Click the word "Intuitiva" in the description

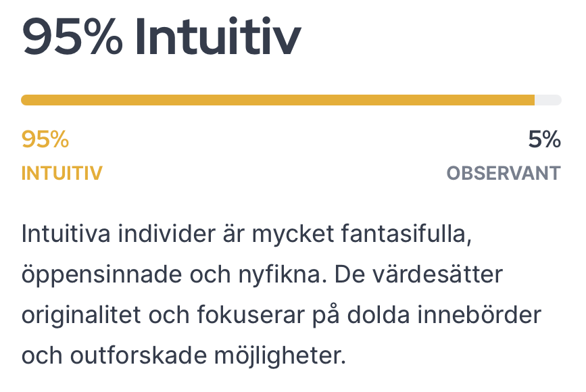tap(67, 235)
